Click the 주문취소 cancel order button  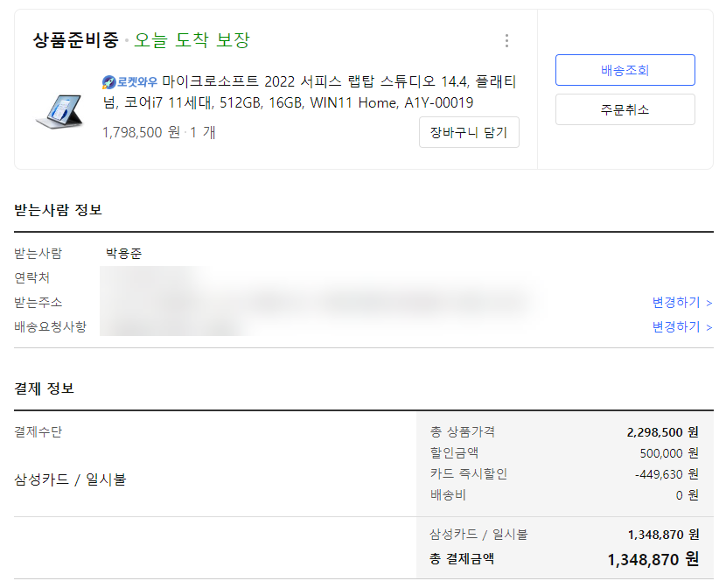(x=625, y=109)
